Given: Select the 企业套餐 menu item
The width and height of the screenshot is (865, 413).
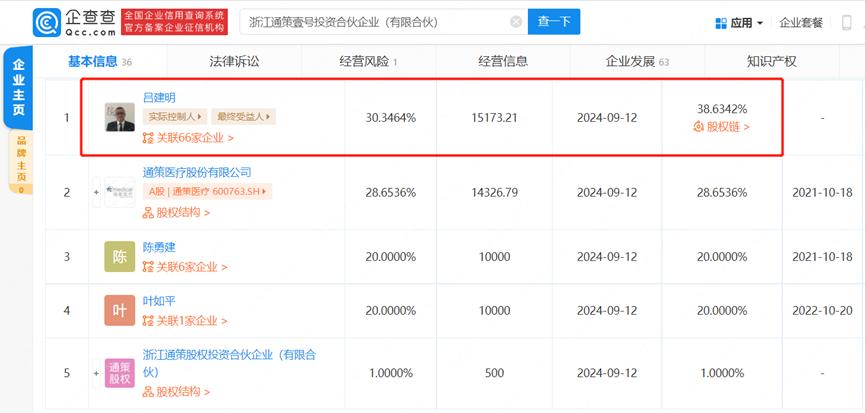Looking at the screenshot, I should tap(800, 22).
